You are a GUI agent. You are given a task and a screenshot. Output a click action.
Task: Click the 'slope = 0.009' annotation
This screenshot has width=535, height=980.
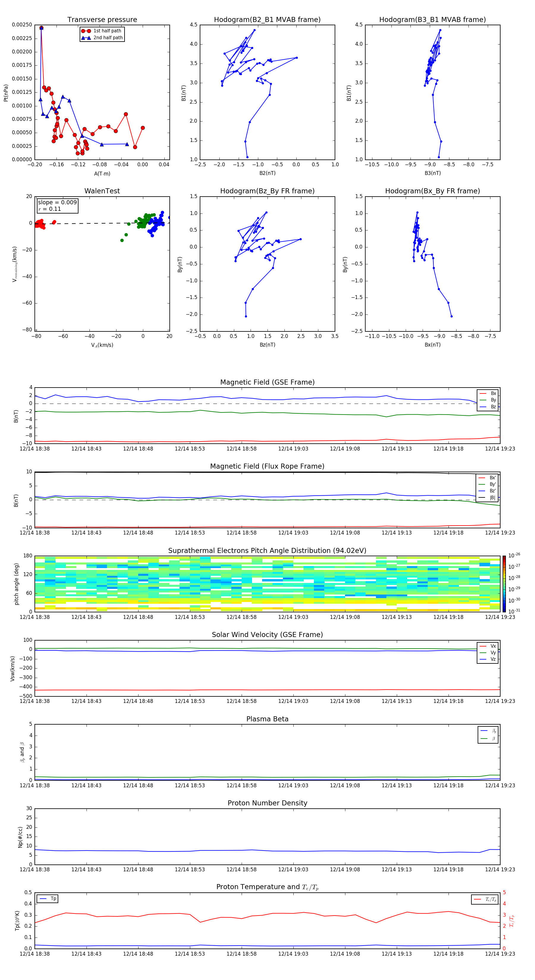(x=57, y=203)
